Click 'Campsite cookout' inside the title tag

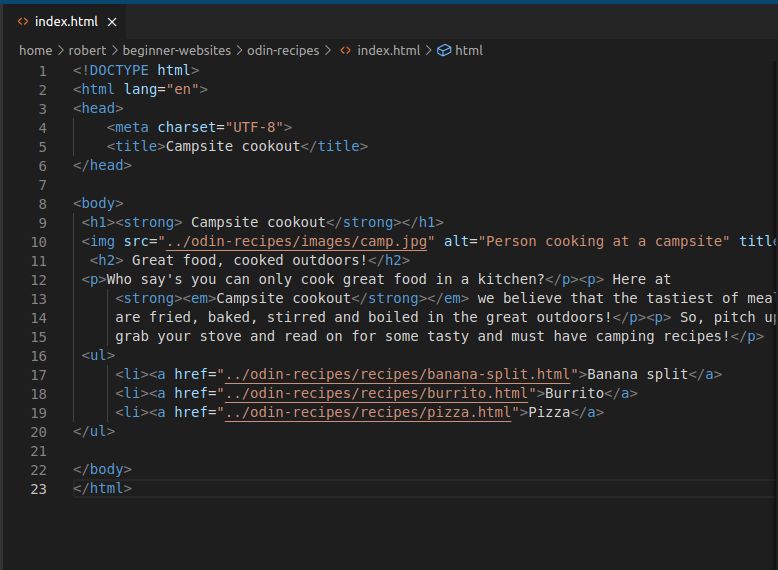coord(233,146)
